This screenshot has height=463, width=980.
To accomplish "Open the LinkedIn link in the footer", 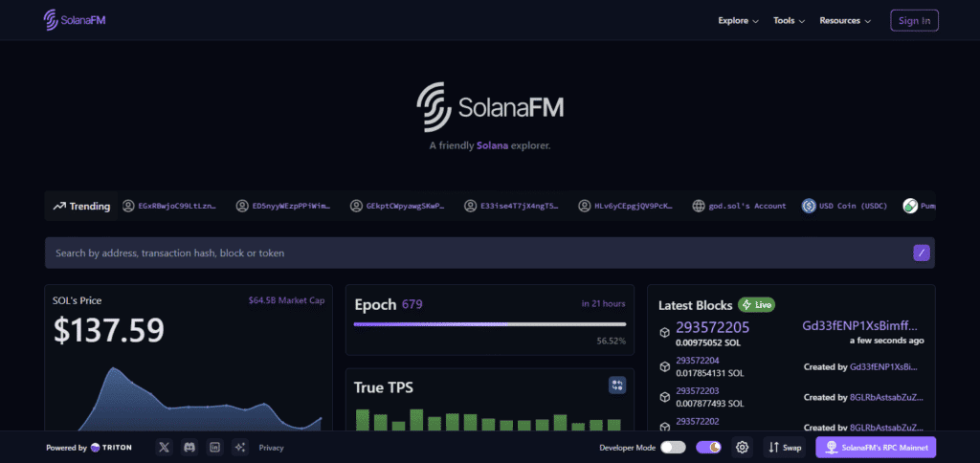I will (x=215, y=448).
